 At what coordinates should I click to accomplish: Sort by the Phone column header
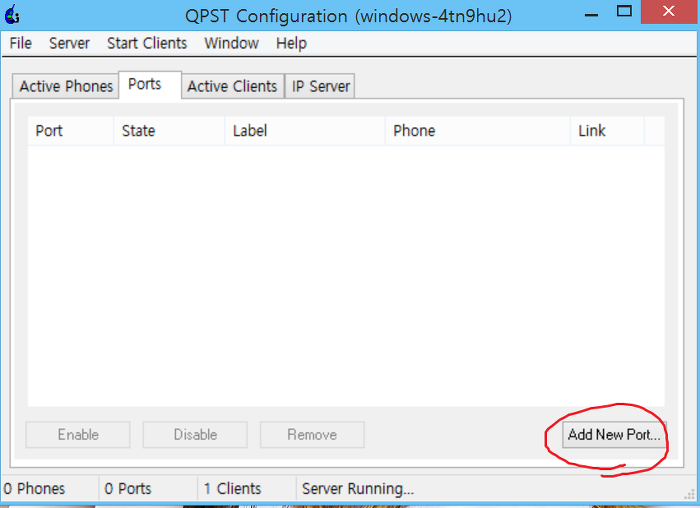(x=478, y=131)
